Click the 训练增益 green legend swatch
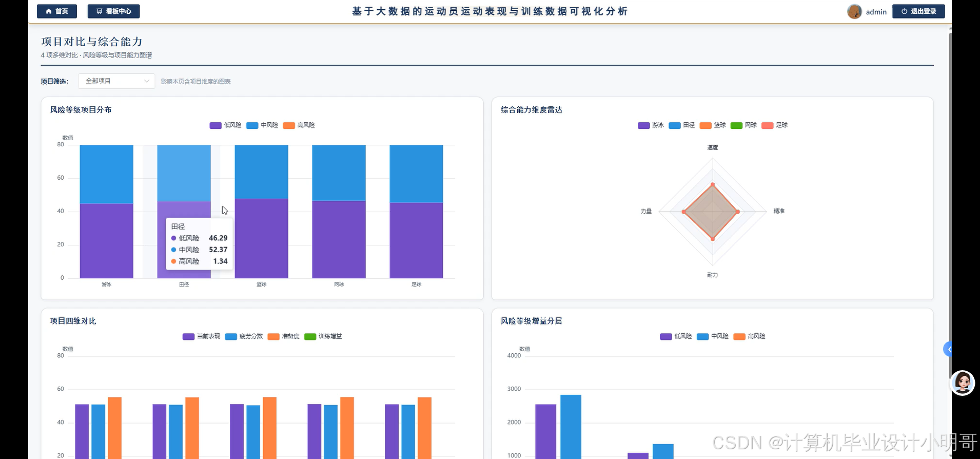Screen dimensions: 980x459 310,337
